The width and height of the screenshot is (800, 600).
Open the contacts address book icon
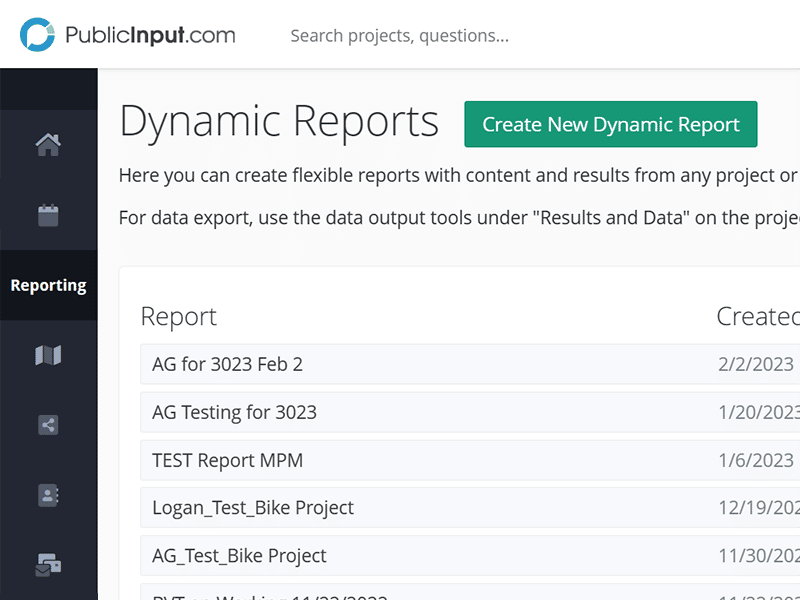click(x=48, y=495)
